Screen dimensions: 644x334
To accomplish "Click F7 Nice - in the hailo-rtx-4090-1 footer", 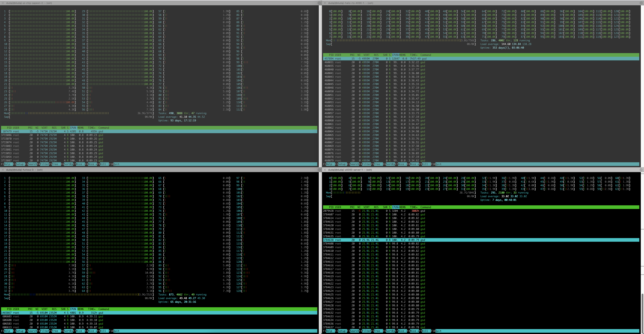I will [x=401, y=164].
